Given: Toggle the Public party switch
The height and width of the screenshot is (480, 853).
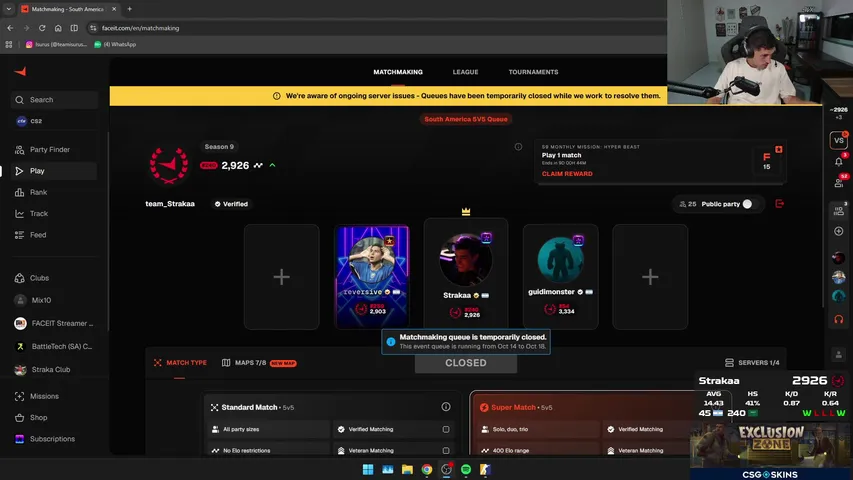Looking at the screenshot, I should pyautogui.click(x=747, y=204).
